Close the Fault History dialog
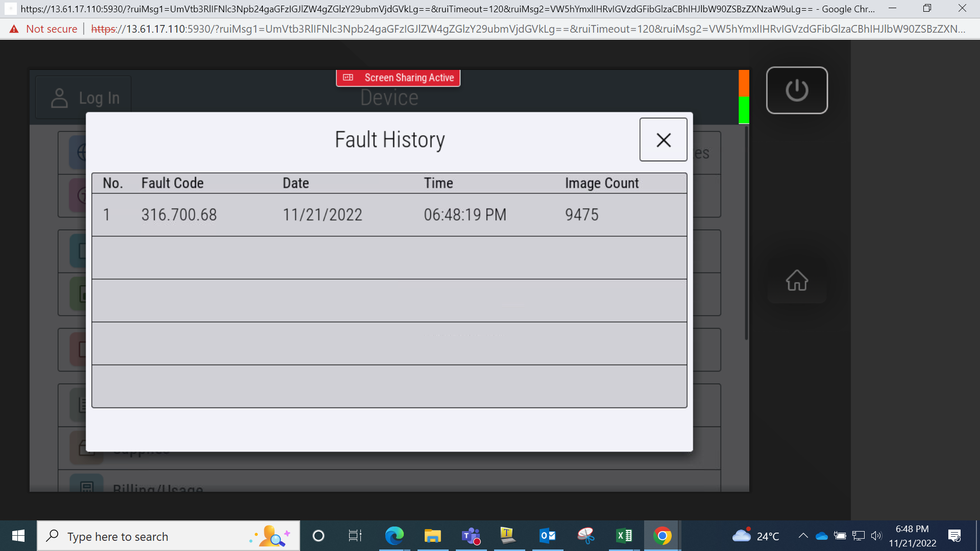 [x=663, y=140]
